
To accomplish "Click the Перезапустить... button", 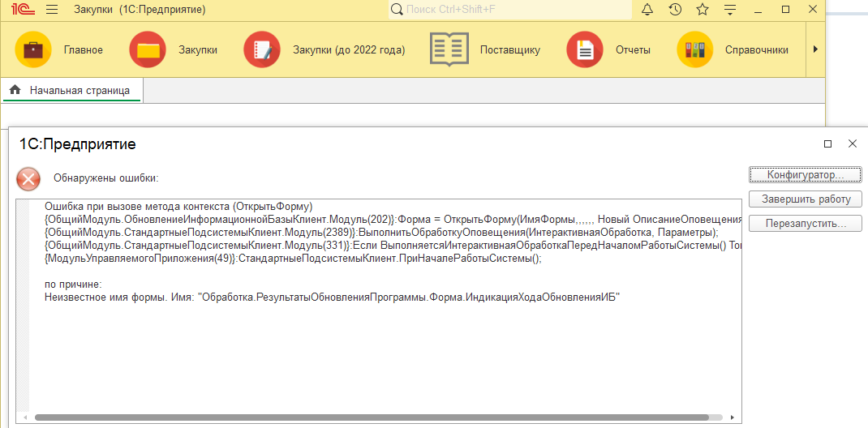I will [806, 224].
